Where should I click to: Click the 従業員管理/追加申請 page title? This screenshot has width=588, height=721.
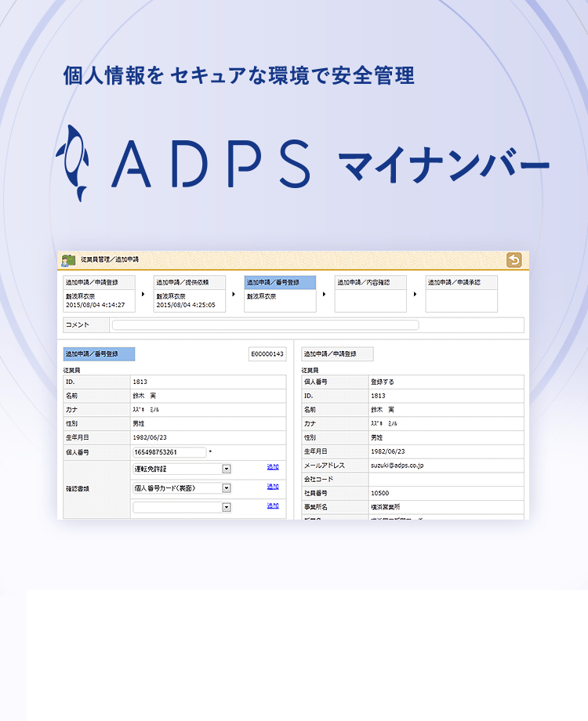point(110,259)
